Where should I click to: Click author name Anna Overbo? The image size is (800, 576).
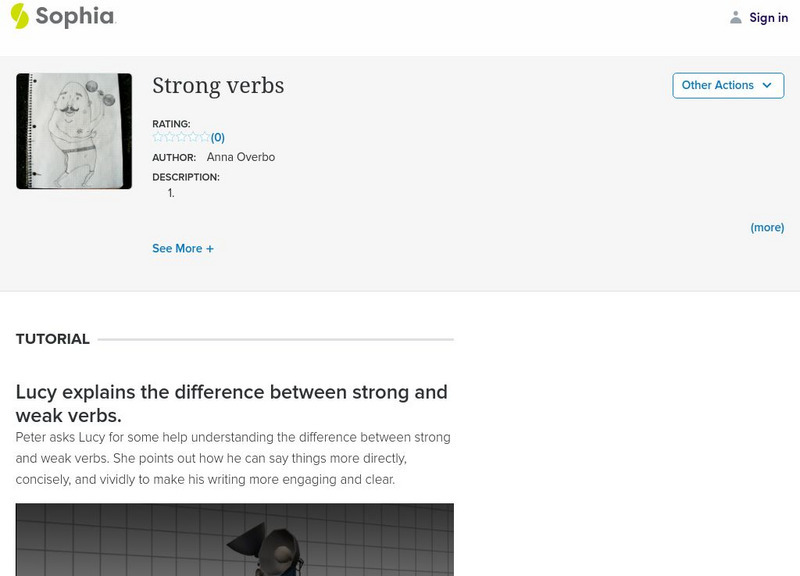click(241, 157)
